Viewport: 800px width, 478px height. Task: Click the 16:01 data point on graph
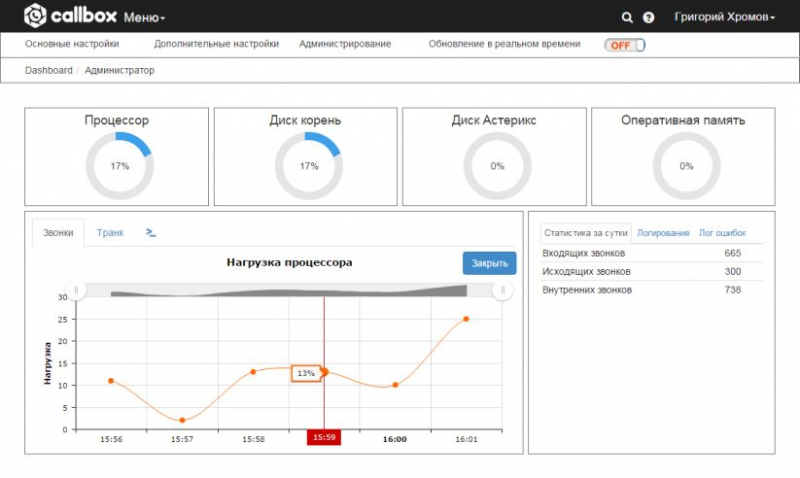point(466,319)
